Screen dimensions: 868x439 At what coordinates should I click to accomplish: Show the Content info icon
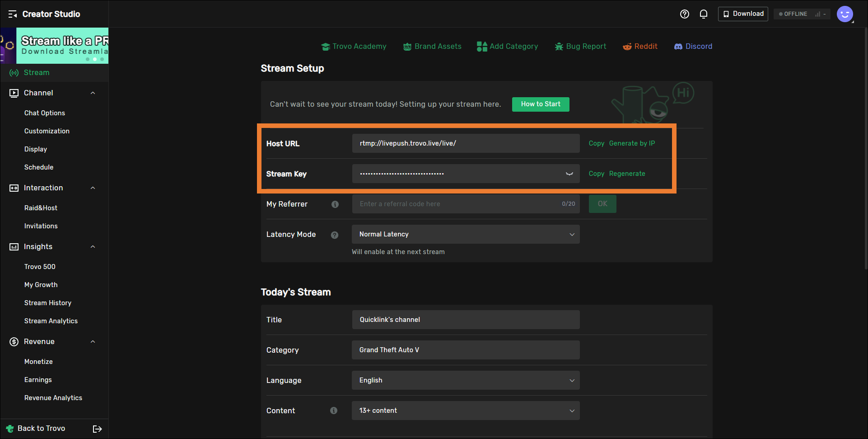(x=334, y=411)
